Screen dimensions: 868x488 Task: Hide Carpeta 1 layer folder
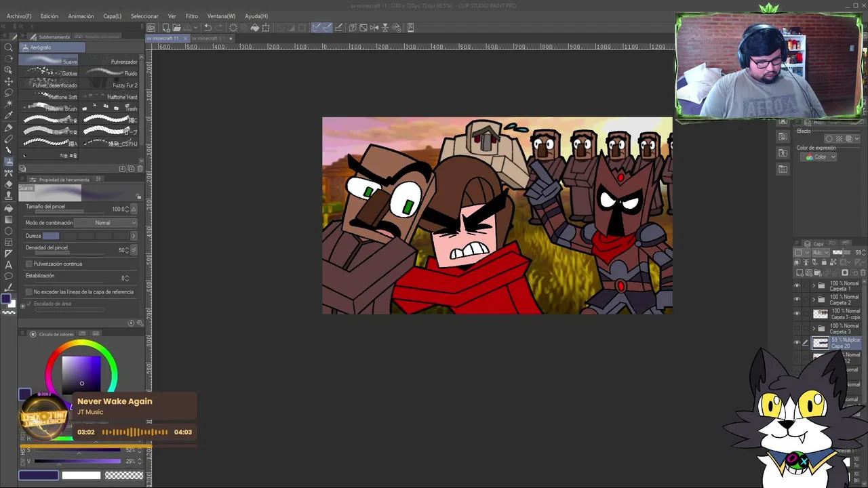click(x=797, y=285)
